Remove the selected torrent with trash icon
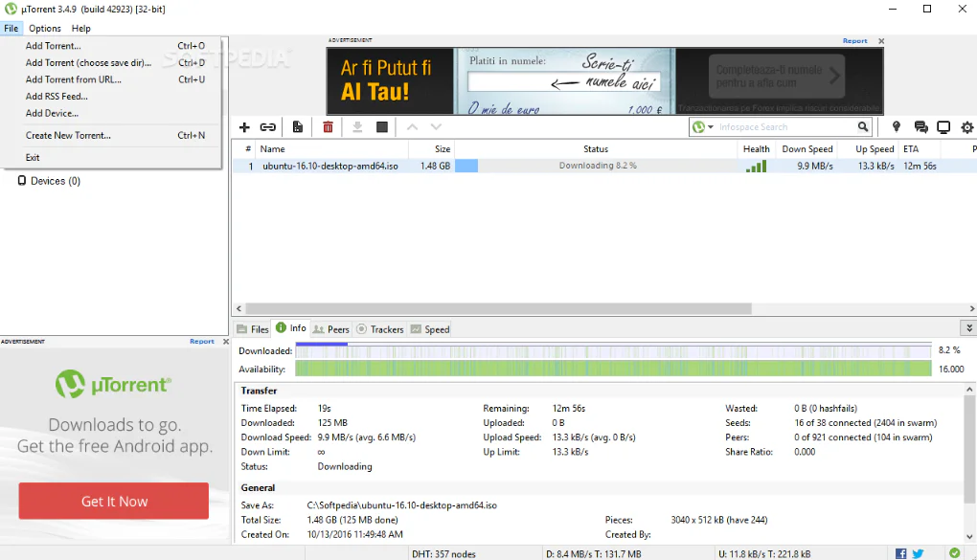 (x=329, y=127)
